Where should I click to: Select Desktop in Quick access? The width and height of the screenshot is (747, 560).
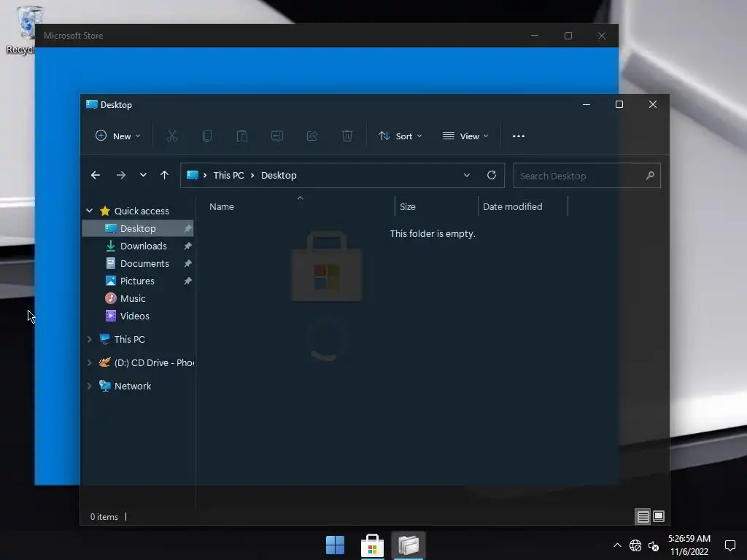point(138,228)
